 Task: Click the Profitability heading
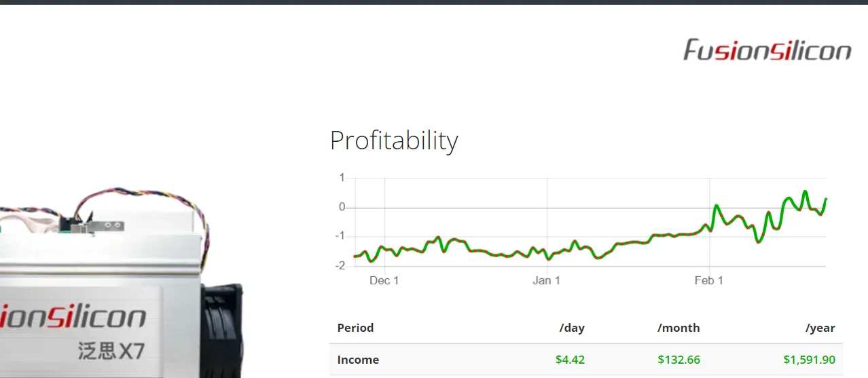click(x=394, y=140)
